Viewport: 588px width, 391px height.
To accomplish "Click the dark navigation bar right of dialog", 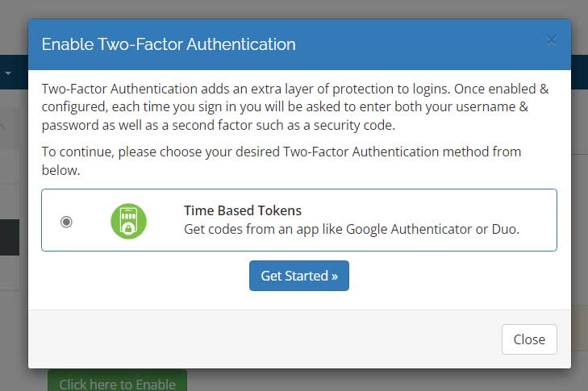I will click(x=579, y=72).
